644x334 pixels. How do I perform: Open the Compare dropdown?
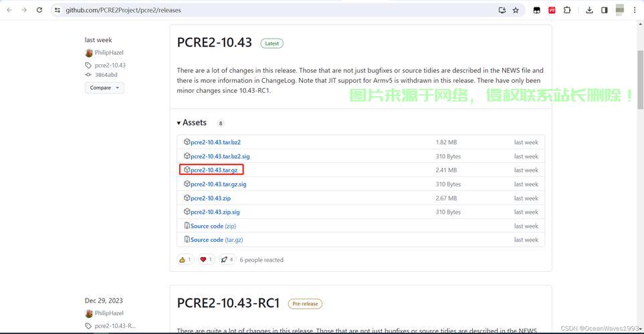(x=104, y=88)
